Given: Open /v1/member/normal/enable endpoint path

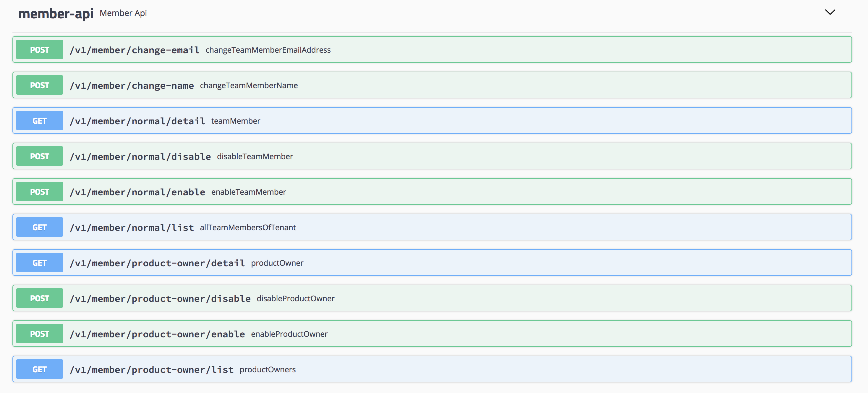Looking at the screenshot, I should point(137,192).
